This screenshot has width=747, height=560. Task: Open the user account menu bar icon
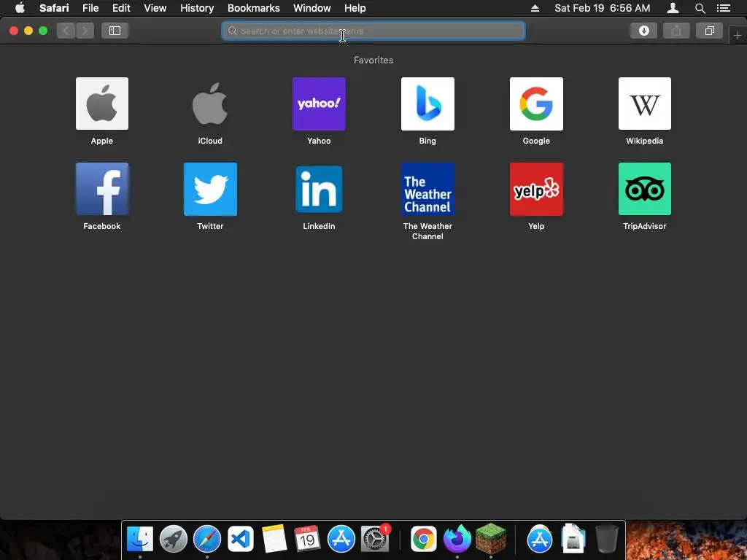pyautogui.click(x=673, y=8)
